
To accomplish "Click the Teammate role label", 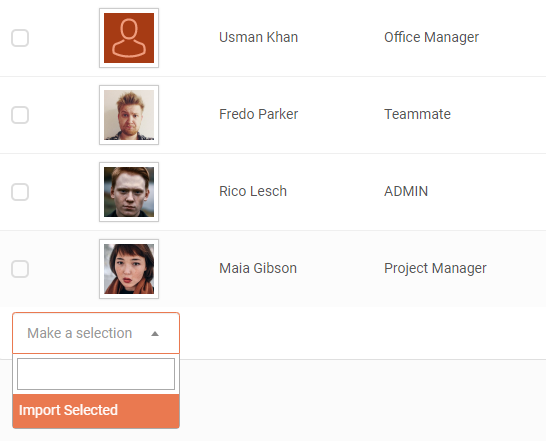I will point(417,114).
